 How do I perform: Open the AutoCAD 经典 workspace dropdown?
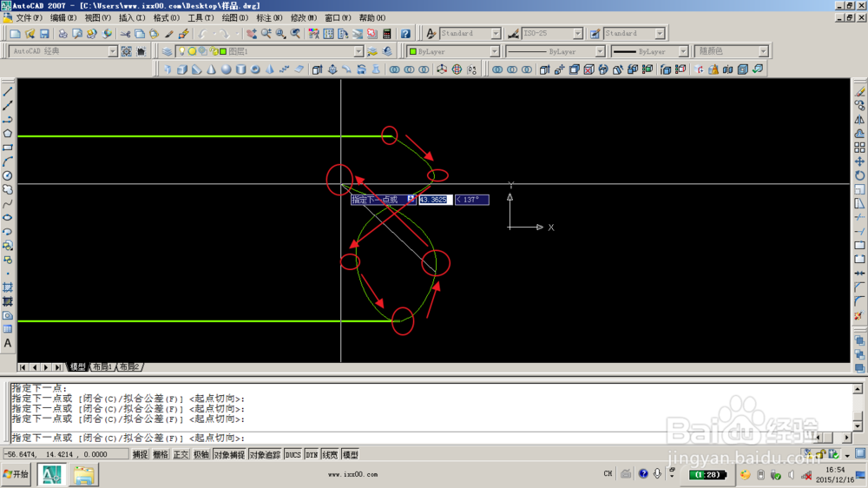tap(112, 51)
